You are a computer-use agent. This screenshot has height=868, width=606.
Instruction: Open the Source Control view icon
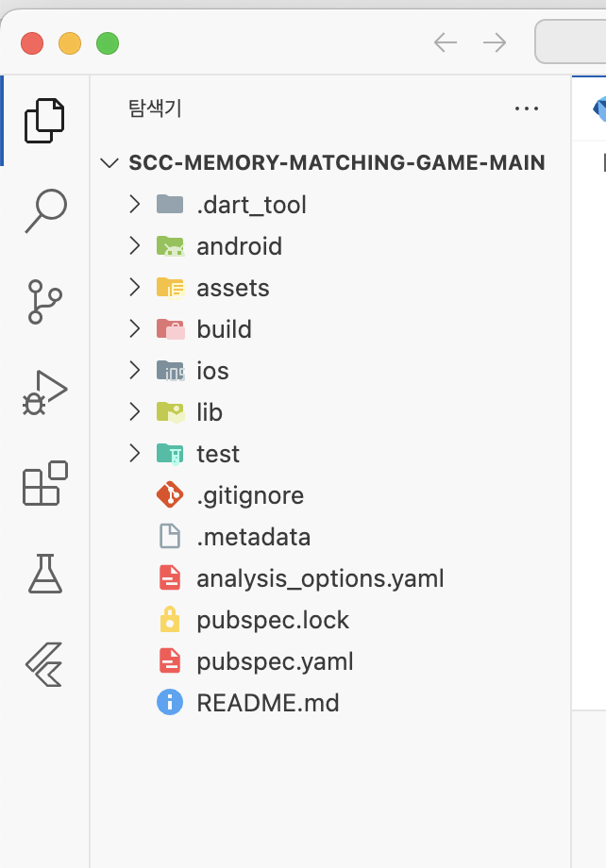click(x=44, y=302)
